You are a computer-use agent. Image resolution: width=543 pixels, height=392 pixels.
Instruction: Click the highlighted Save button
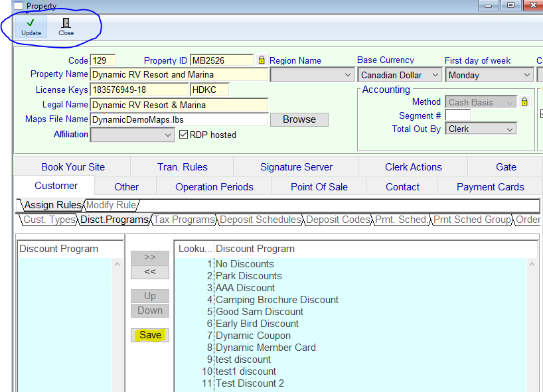click(150, 335)
